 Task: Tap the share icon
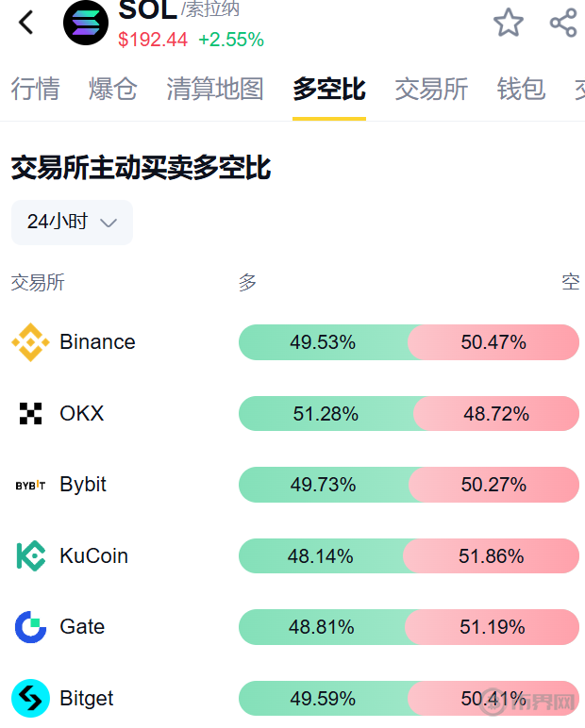coord(563,23)
